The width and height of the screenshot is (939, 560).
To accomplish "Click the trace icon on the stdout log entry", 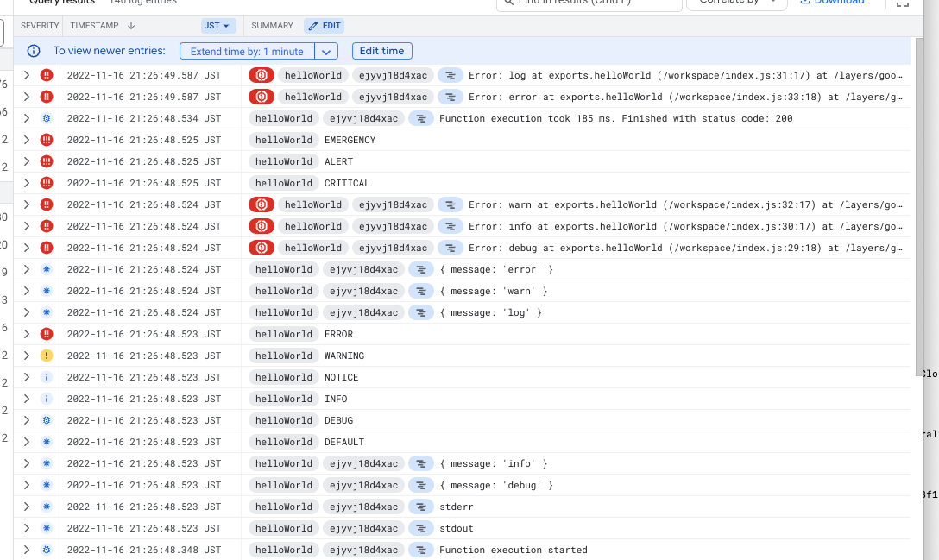I will point(421,528).
